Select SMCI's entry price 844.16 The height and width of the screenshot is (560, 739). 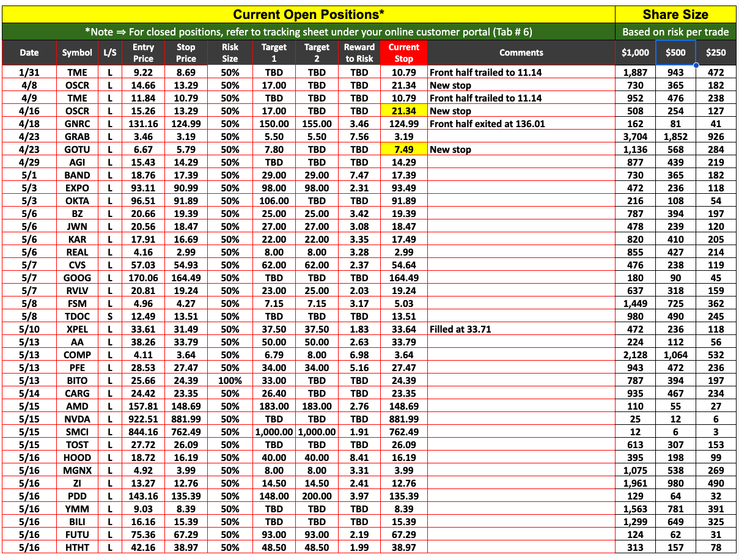click(143, 432)
